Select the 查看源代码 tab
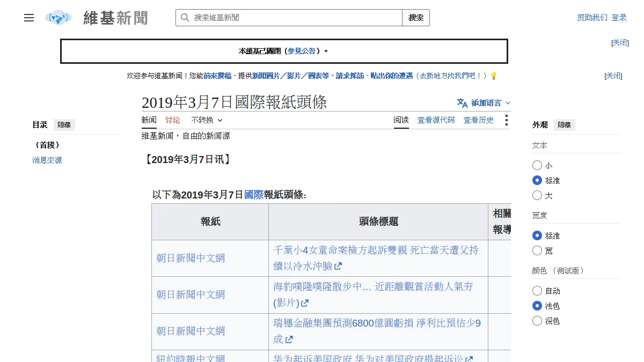The height and width of the screenshot is (362, 644). click(x=436, y=120)
